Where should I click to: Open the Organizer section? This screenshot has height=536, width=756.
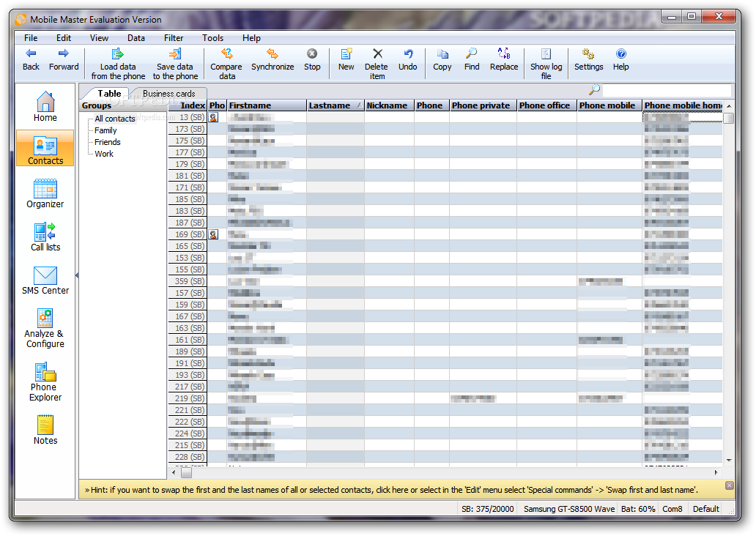click(45, 193)
